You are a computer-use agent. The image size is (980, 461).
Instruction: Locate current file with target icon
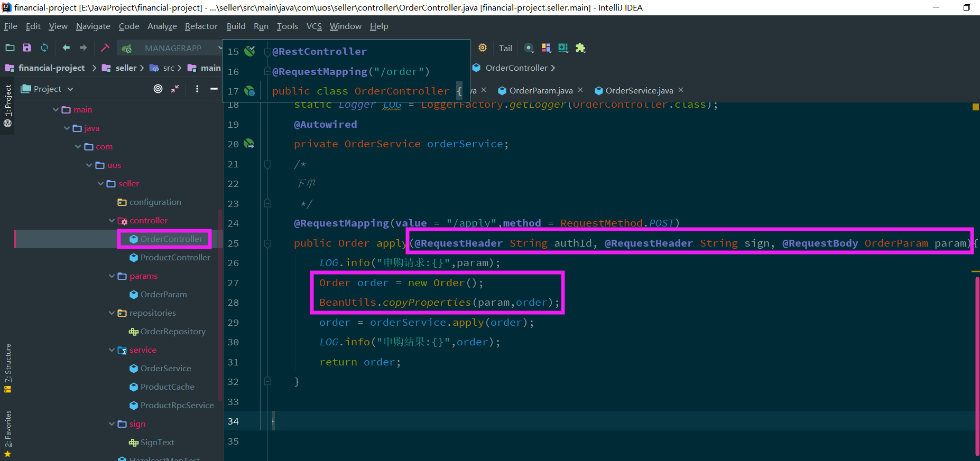coord(158,89)
